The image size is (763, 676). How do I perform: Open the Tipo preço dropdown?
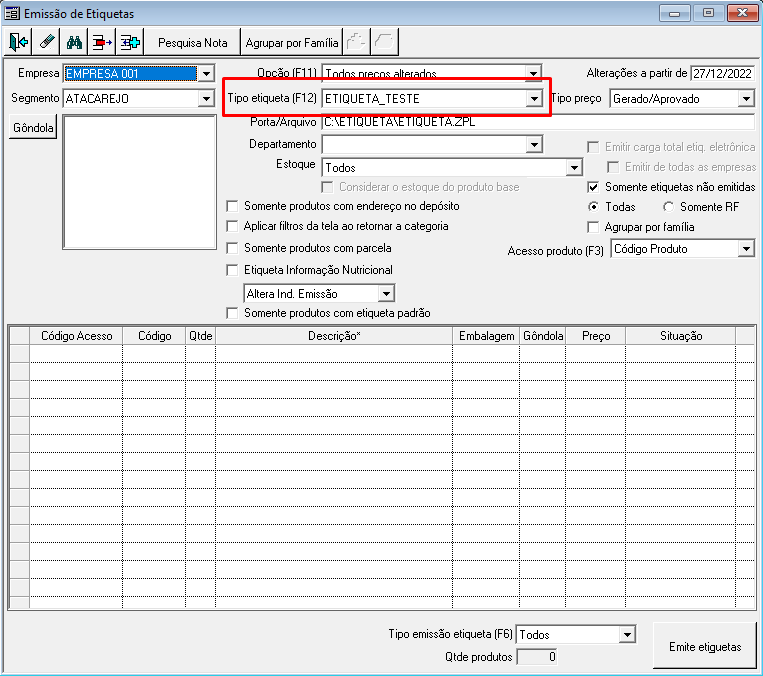tap(746, 99)
